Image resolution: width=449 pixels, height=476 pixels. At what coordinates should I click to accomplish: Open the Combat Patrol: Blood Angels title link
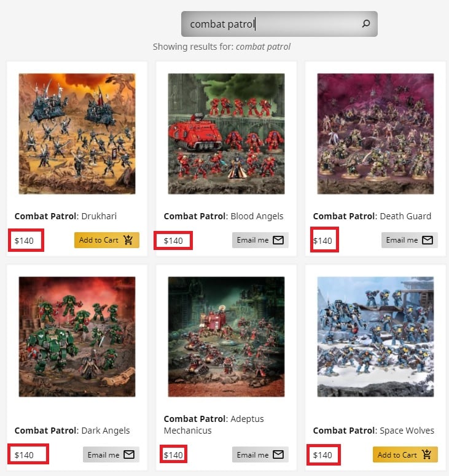click(x=224, y=216)
